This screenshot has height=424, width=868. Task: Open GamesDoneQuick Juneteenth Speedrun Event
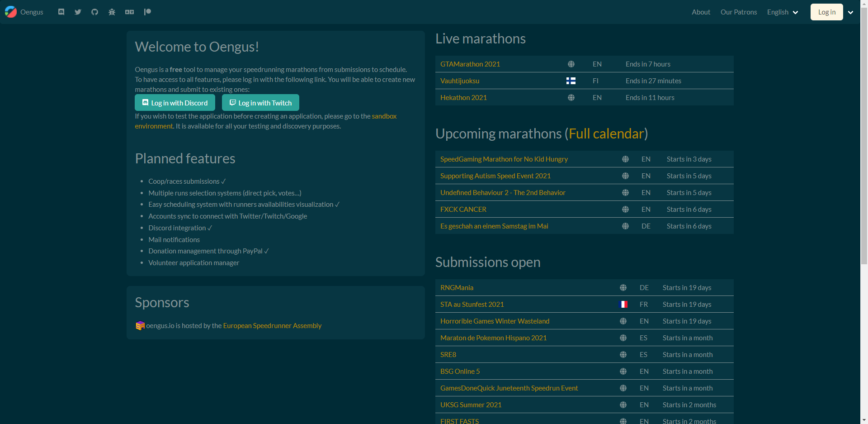click(x=509, y=388)
